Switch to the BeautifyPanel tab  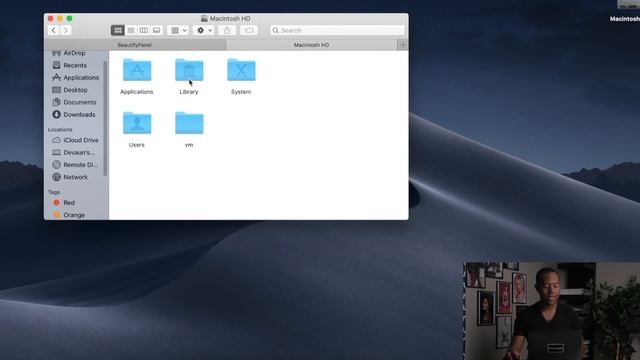pyautogui.click(x=135, y=45)
